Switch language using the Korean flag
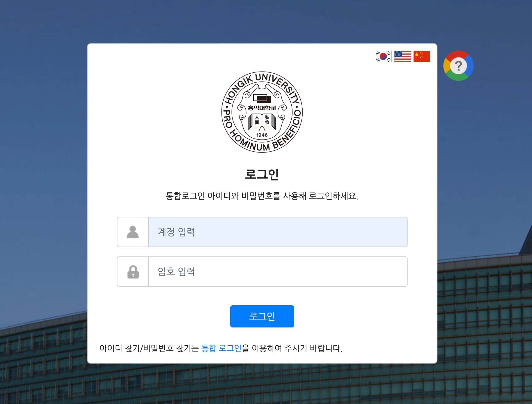Screen dimensions: 532x404 pos(383,56)
